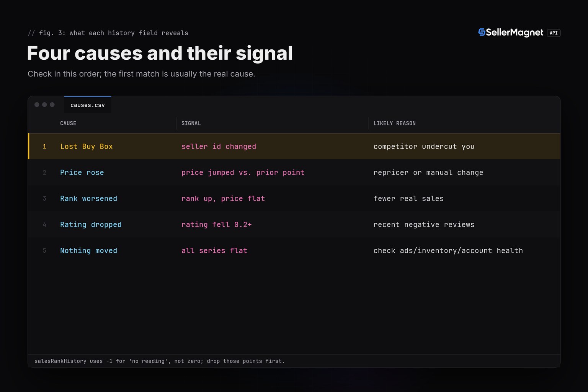This screenshot has height=392, width=588.
Task: Click the 'competitor undercut you' reason
Action: click(x=424, y=147)
